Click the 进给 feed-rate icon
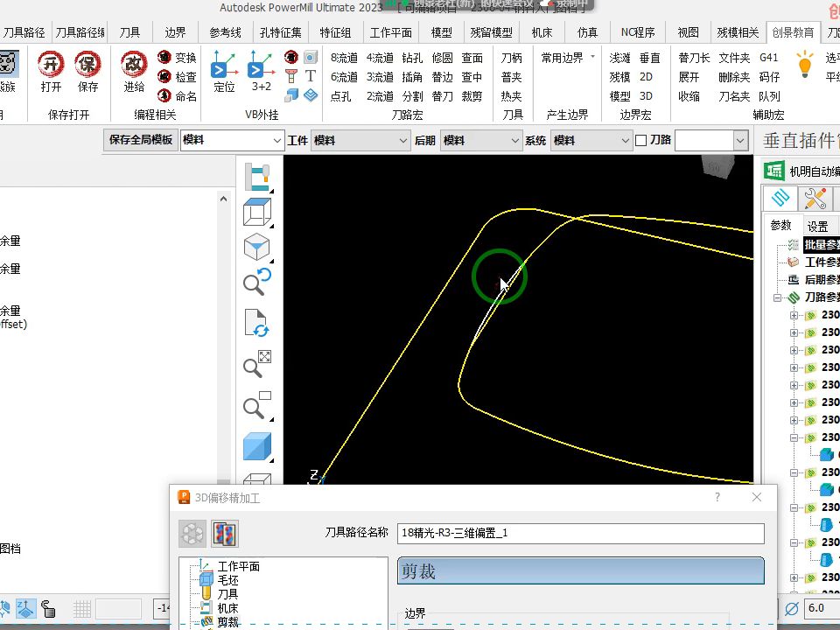 (134, 64)
